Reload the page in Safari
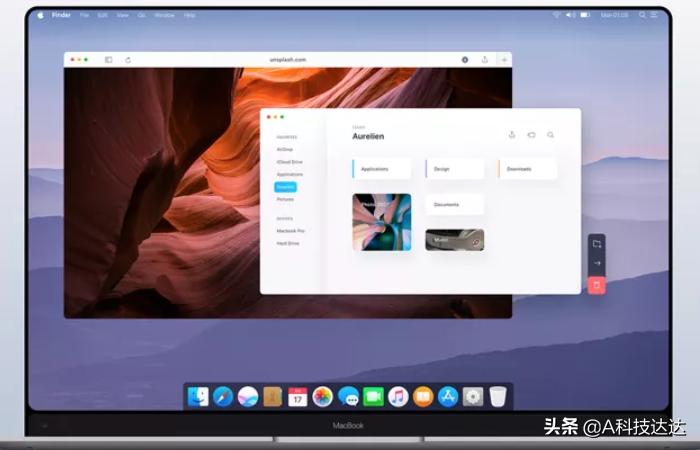The width and height of the screenshot is (700, 450). tap(128, 59)
